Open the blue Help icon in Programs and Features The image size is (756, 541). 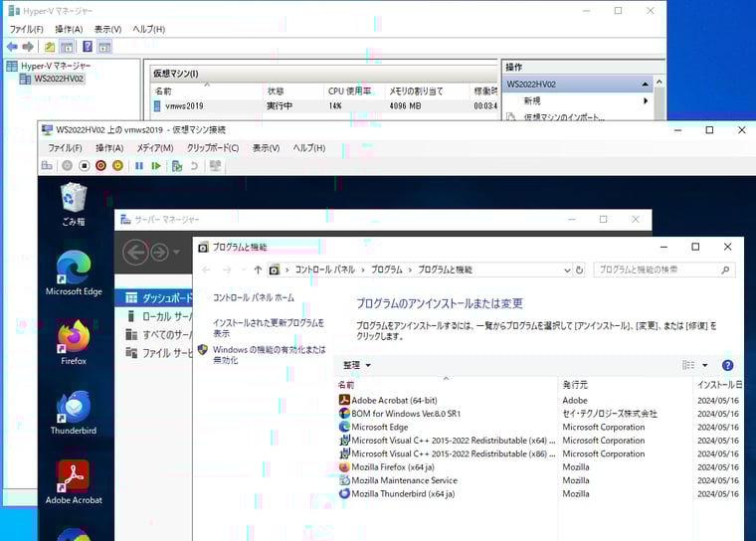[x=727, y=366]
